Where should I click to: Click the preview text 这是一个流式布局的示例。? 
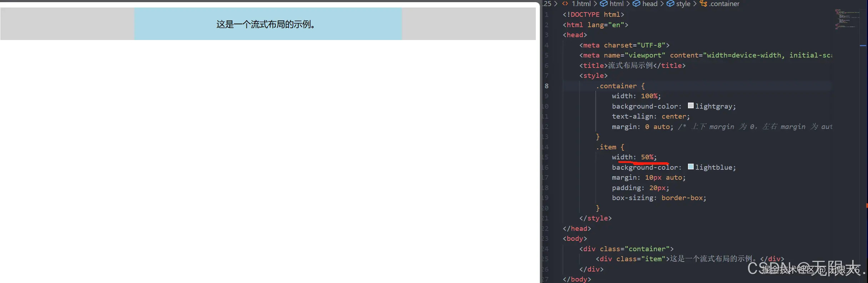coord(266,24)
